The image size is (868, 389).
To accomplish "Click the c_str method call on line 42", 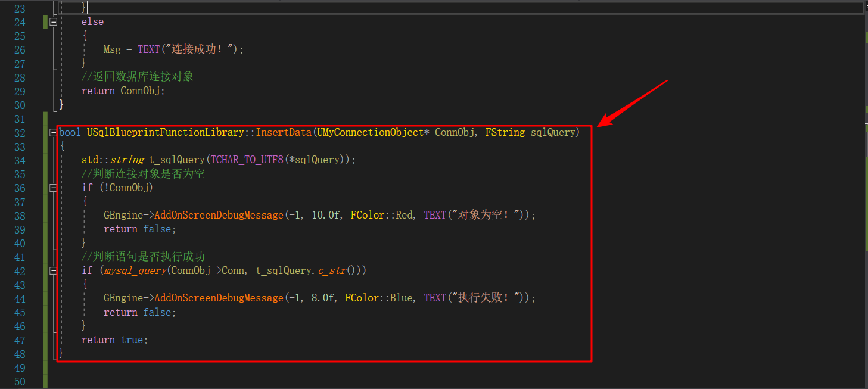I will tap(331, 270).
